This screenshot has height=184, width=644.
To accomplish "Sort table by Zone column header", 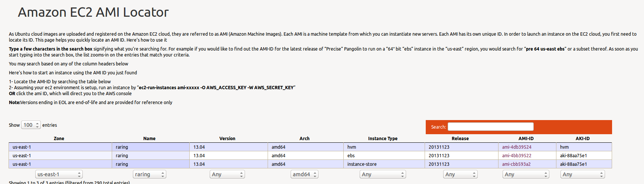I will click(x=59, y=139).
